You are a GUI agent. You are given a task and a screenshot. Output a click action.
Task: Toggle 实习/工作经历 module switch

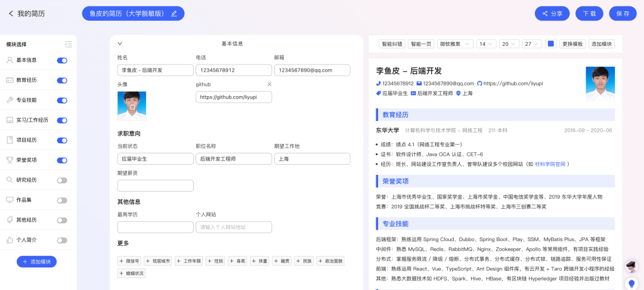[x=62, y=121]
